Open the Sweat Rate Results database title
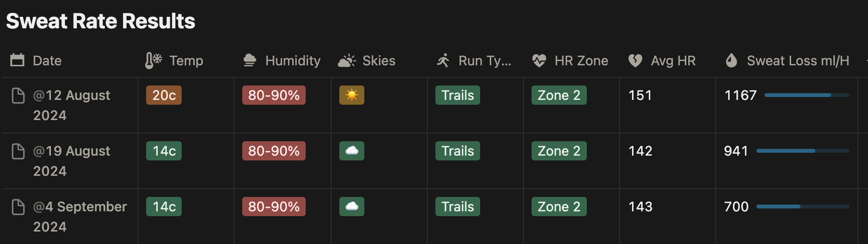This screenshot has width=868, height=244. 100,21
